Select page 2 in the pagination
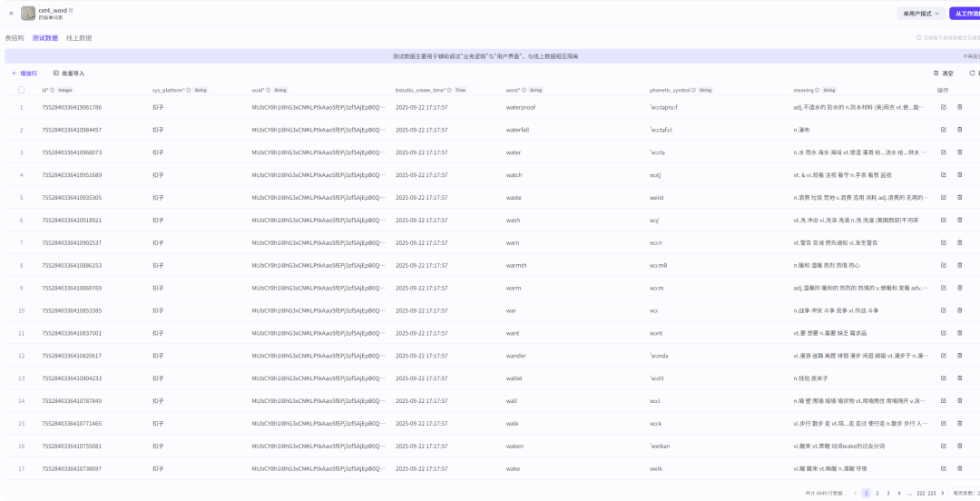This screenshot has height=501, width=980. [x=877, y=493]
